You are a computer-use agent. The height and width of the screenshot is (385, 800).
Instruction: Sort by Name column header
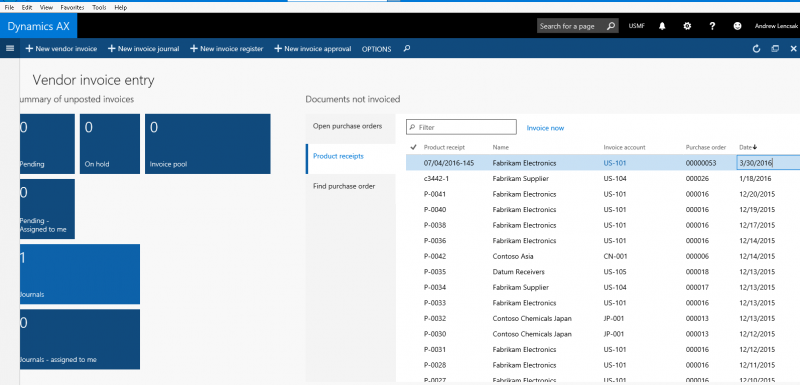(501, 147)
